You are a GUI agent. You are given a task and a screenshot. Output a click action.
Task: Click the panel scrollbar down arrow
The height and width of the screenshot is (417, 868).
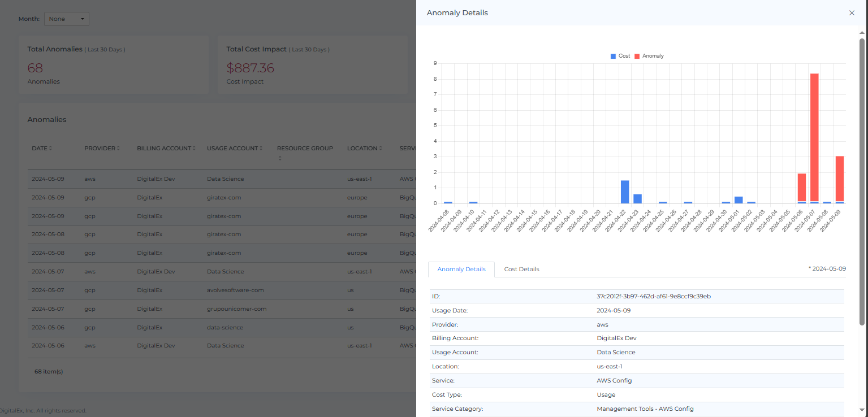(862, 410)
